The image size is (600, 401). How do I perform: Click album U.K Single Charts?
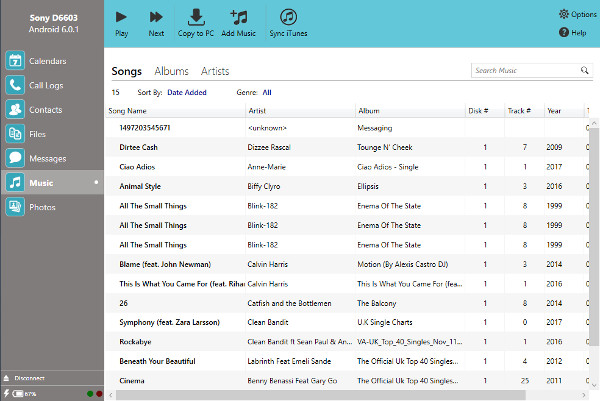pyautogui.click(x=385, y=323)
